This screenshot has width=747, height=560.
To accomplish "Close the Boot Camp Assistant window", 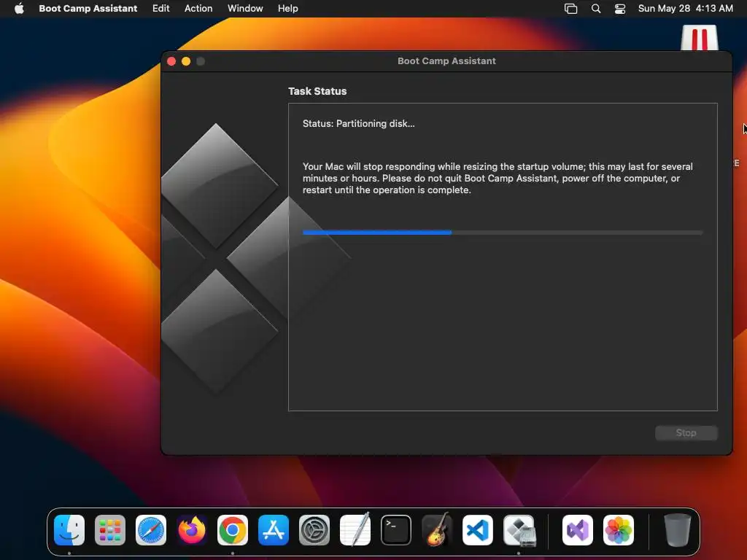I will tap(171, 61).
